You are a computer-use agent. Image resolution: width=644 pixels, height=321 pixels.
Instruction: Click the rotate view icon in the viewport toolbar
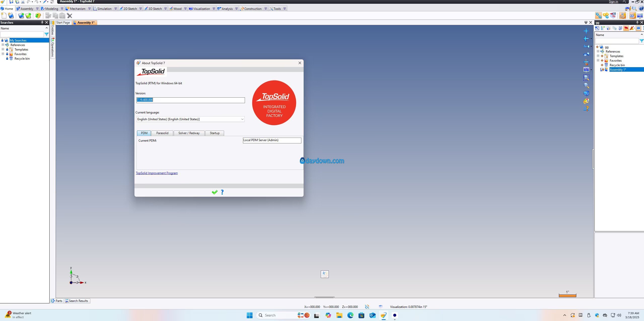click(x=586, y=39)
